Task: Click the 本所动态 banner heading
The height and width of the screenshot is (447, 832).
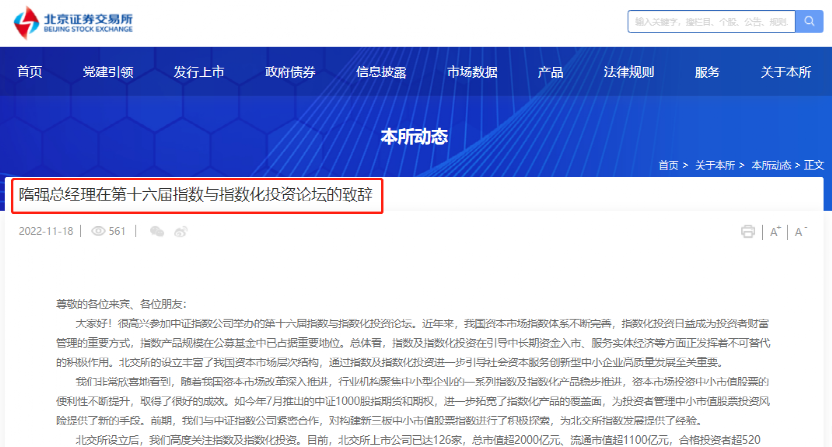Action: (414, 137)
